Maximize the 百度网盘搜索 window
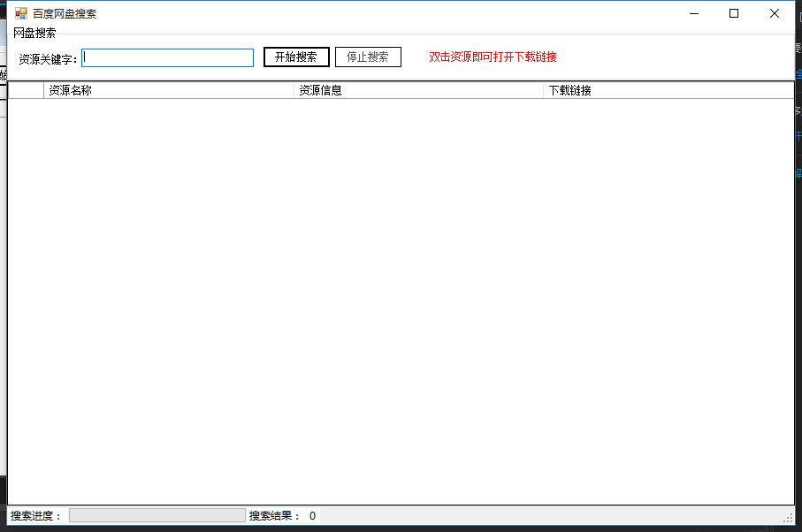Screen dimensions: 802x532 click(734, 13)
